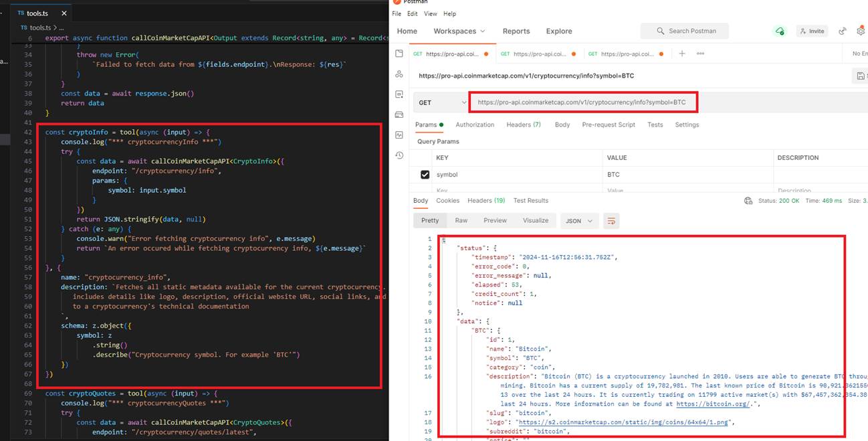Go to Postman Home
Viewport: 868px width, 441px height.
(407, 31)
